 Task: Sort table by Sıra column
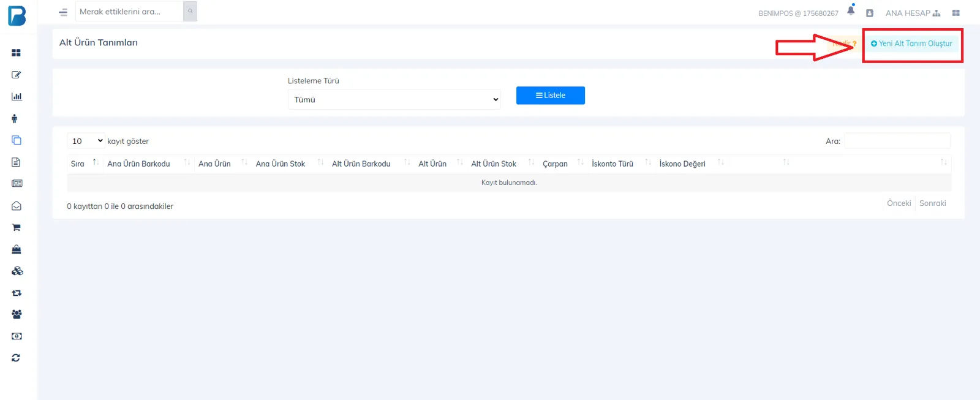coord(85,164)
